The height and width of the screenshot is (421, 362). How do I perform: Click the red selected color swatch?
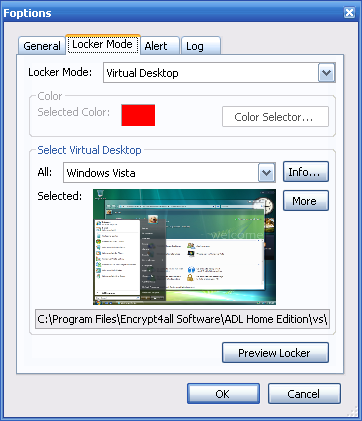coord(138,115)
